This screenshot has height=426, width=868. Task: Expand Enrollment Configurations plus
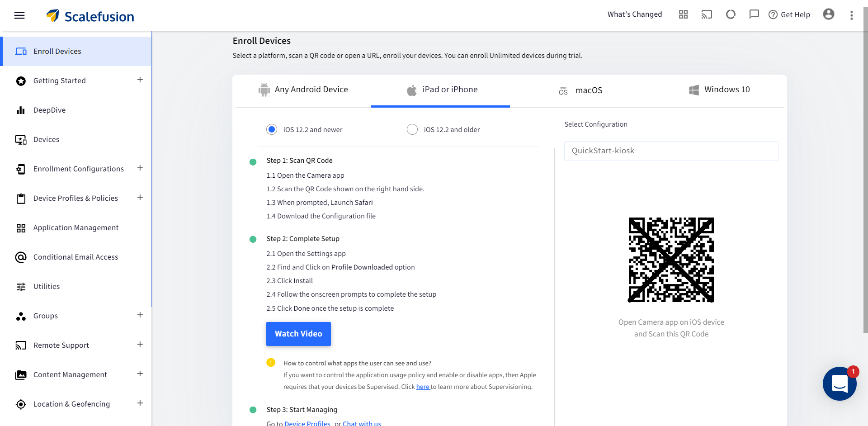coord(140,168)
